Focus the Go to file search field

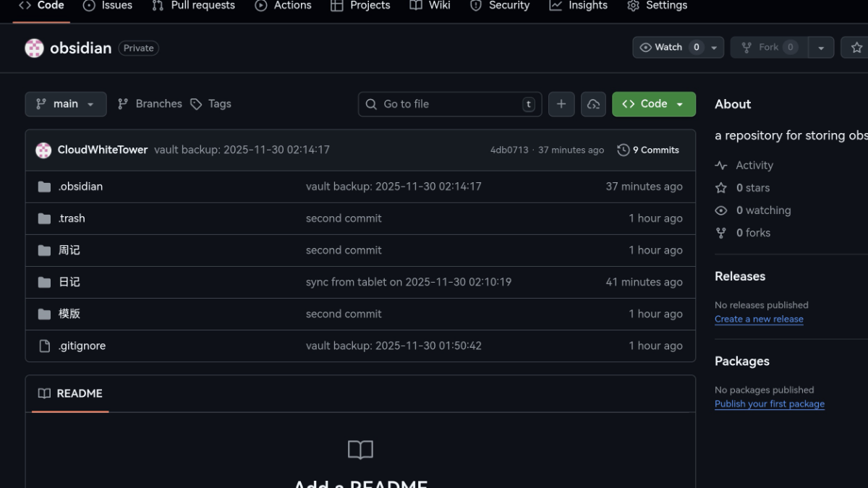450,104
